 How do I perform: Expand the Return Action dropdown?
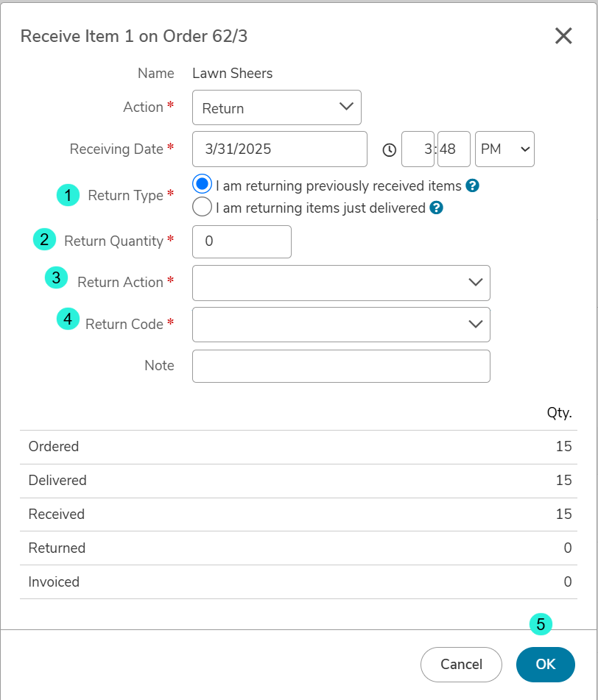[x=341, y=283]
